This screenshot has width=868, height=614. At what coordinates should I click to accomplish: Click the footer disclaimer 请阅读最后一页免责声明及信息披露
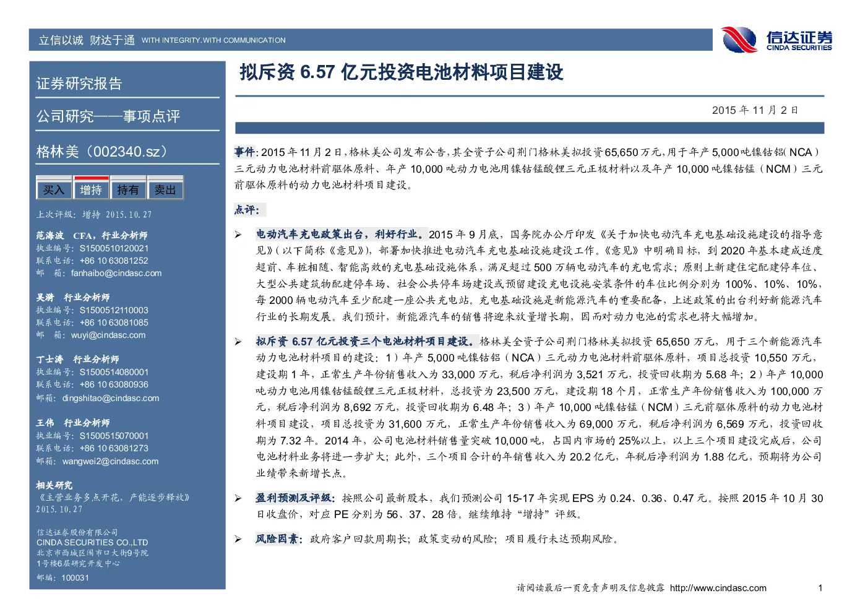(590, 588)
